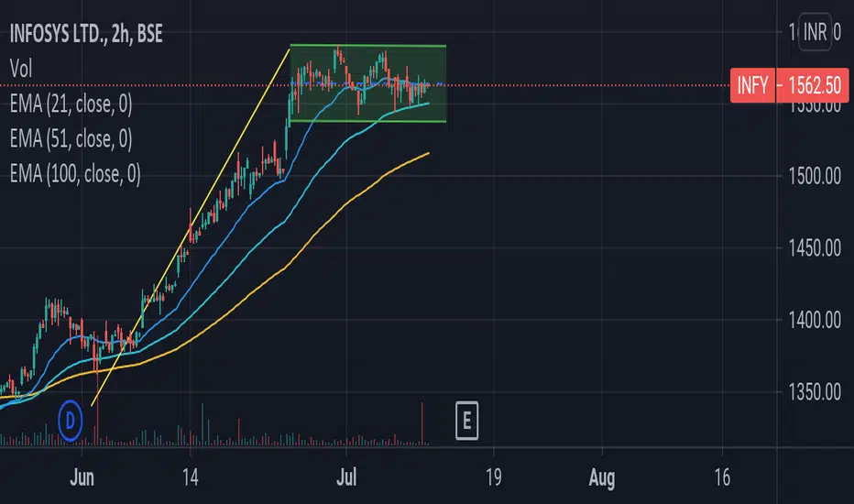Screen dimensions: 854x504
Task: Click the Jul date axis label
Action: pos(346,477)
